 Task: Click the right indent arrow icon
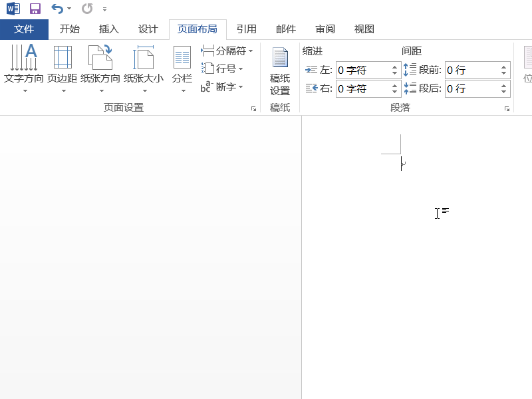[x=311, y=88]
